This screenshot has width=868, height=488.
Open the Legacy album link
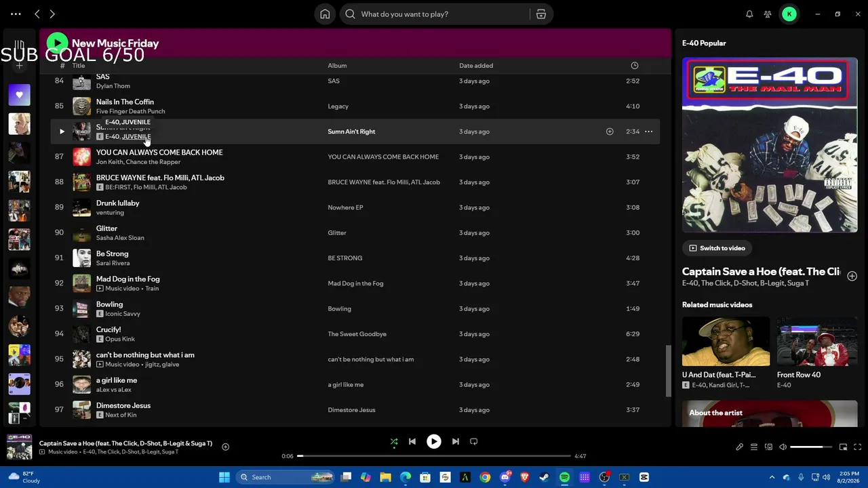pos(338,106)
